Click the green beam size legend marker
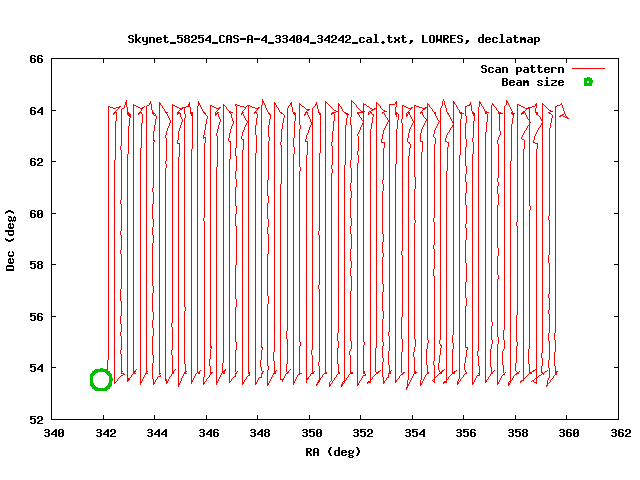640x480 pixels. click(x=588, y=82)
